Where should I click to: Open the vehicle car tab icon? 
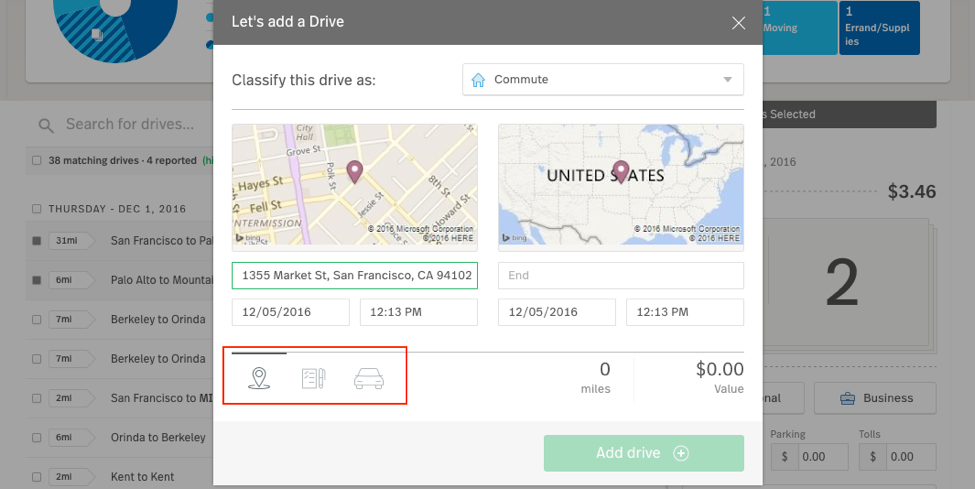point(369,378)
